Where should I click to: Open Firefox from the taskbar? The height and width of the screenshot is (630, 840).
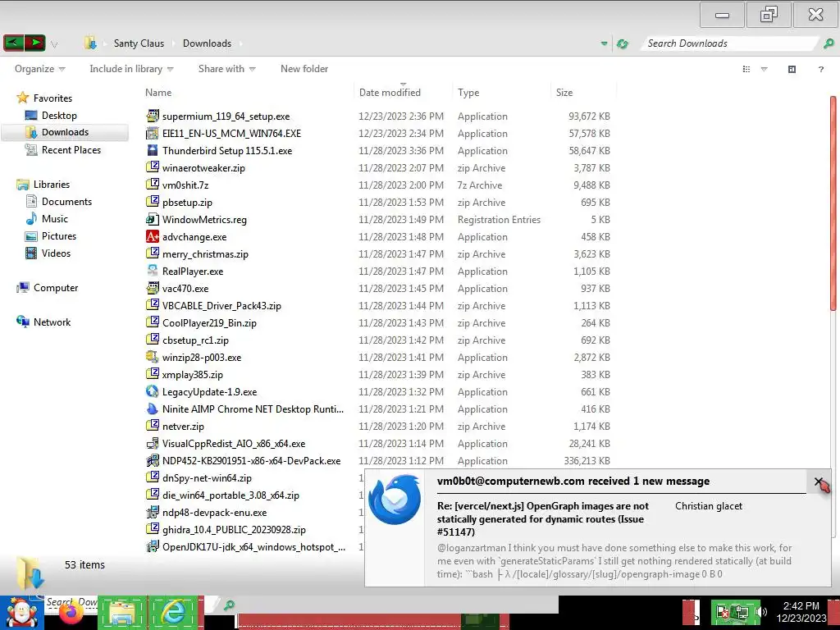[72, 614]
